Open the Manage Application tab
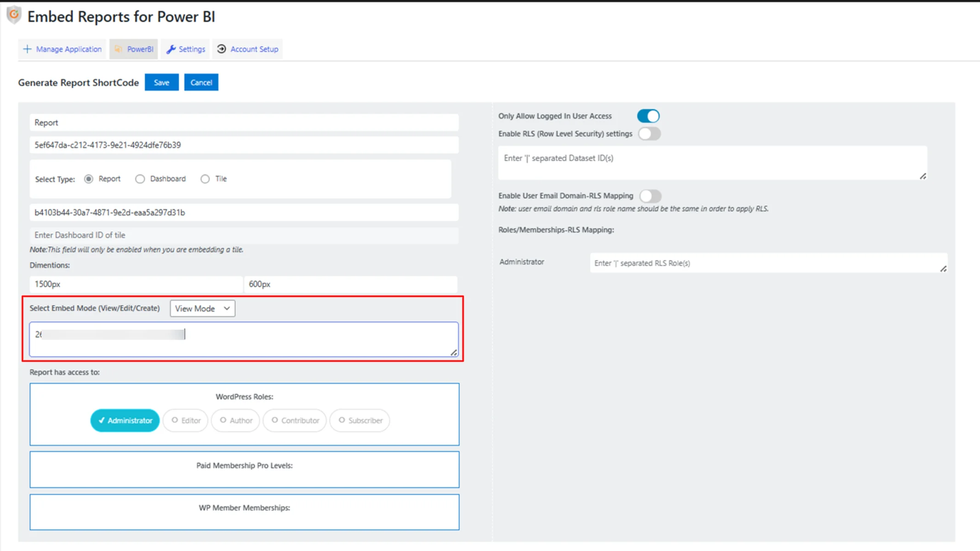This screenshot has height=551, width=980. [x=62, y=49]
